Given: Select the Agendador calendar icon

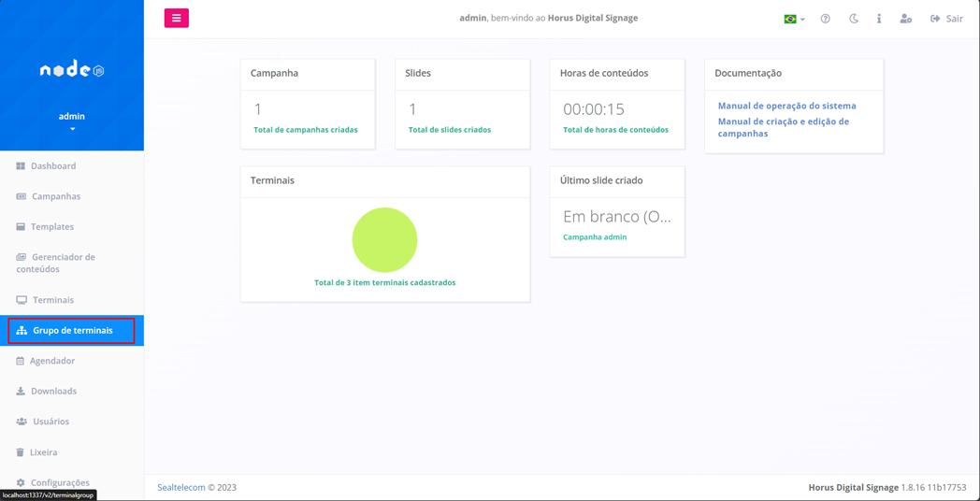Looking at the screenshot, I should 21,361.
